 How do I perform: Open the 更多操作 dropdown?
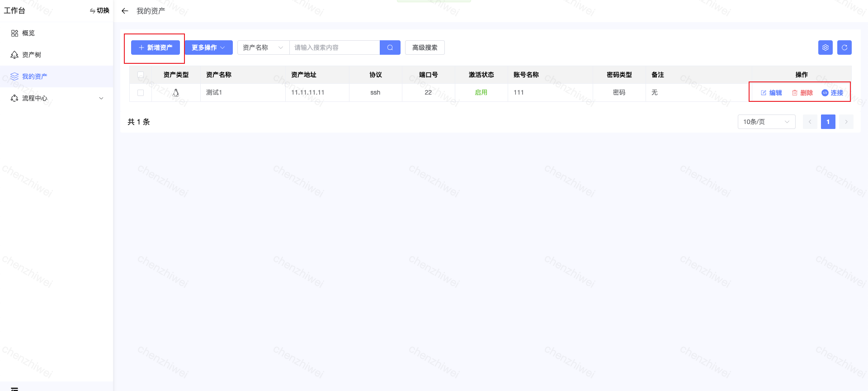[x=208, y=48]
